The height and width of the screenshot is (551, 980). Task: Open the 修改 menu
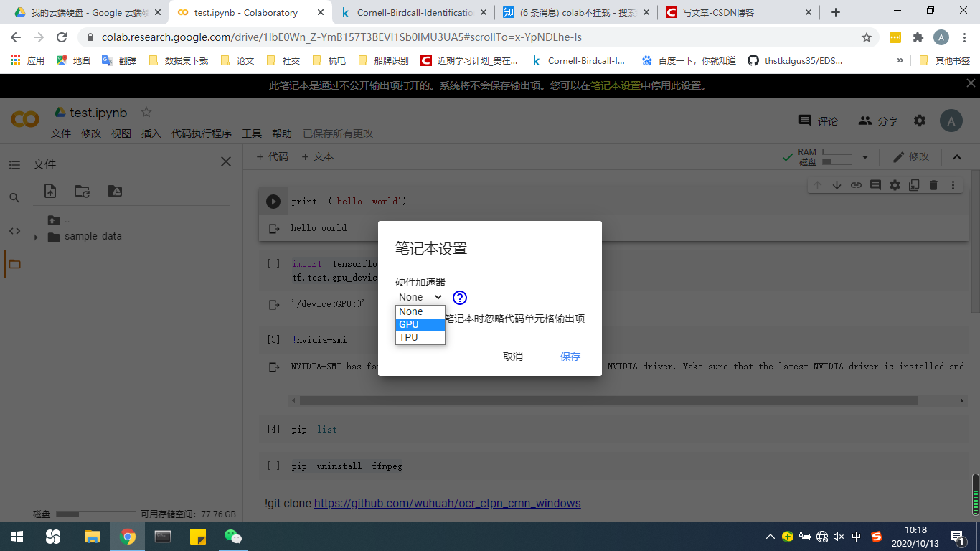[x=91, y=133]
